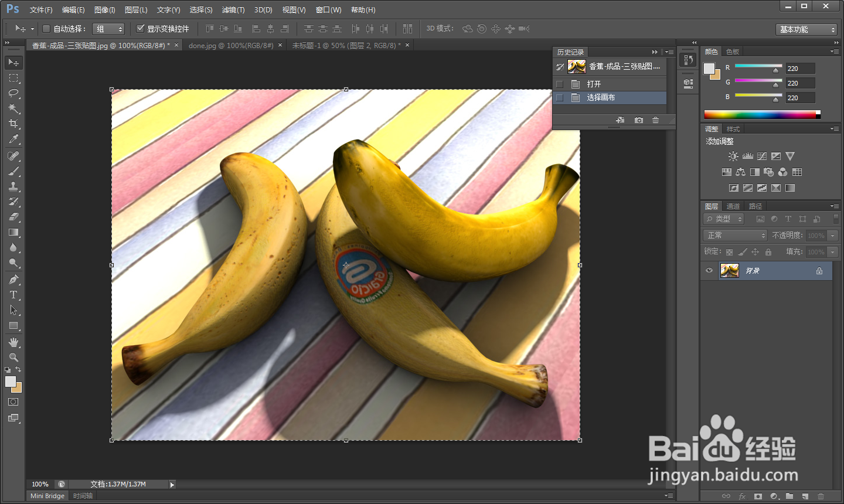The height and width of the screenshot is (504, 844).
Task: Add a Color Balance adjustment
Action: pos(741,172)
